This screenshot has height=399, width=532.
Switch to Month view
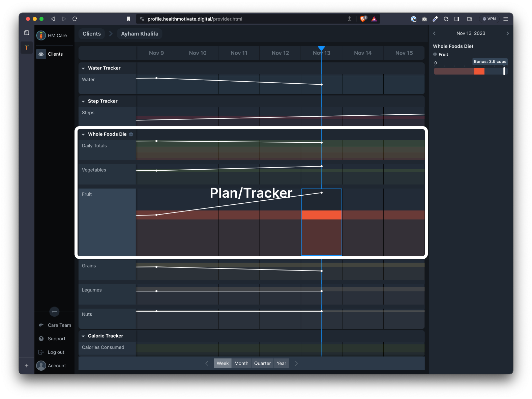(241, 363)
